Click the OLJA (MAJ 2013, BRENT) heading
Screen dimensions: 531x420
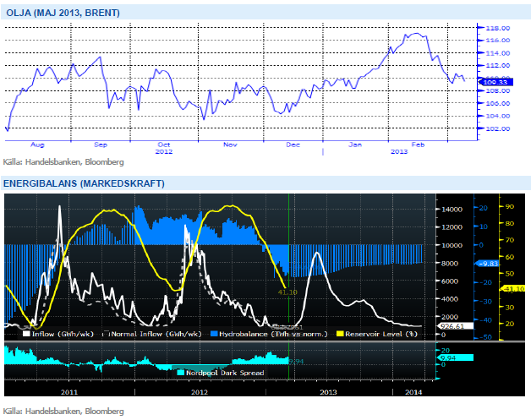[x=62, y=13]
